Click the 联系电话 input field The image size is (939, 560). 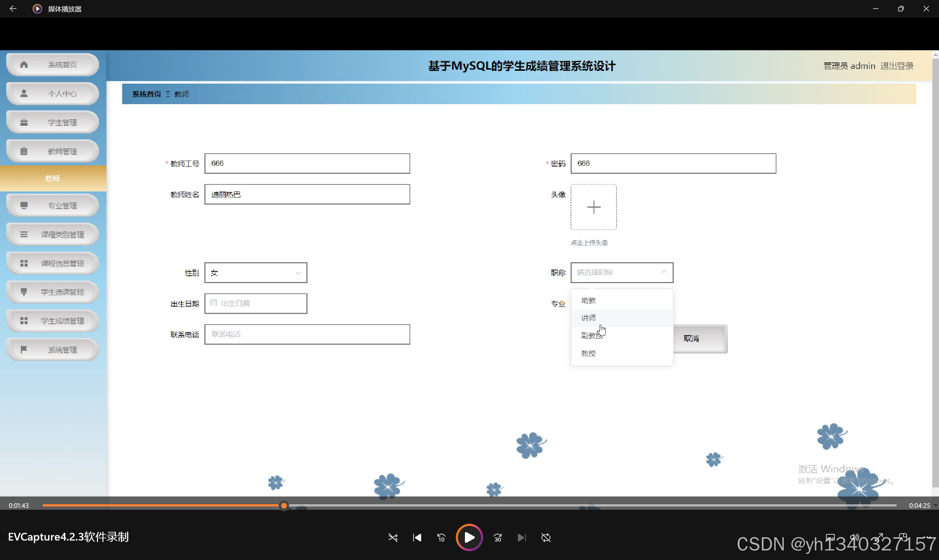click(307, 334)
